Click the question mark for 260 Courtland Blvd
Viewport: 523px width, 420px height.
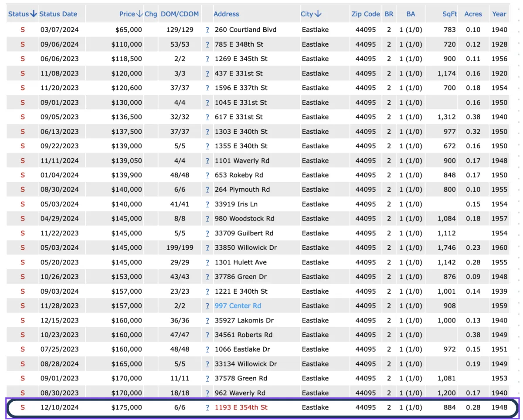207,30
